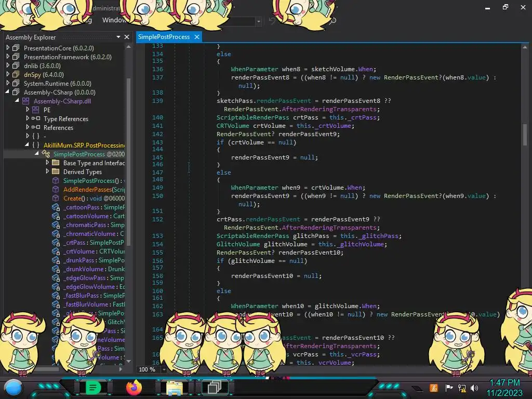The image size is (532, 399).
Task: Click the _drunkPass field icon
Action: (56, 260)
